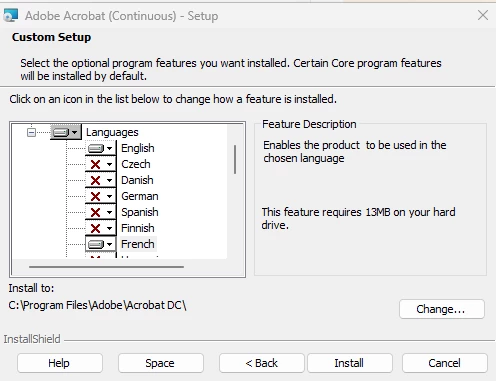Cancel the setup wizard
496x381 pixels.
[445, 363]
